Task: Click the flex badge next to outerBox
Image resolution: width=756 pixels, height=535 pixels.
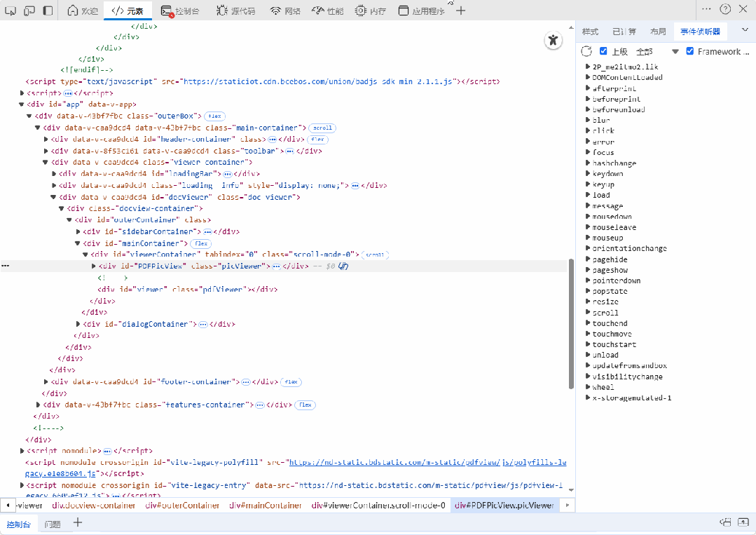Action: pos(214,116)
